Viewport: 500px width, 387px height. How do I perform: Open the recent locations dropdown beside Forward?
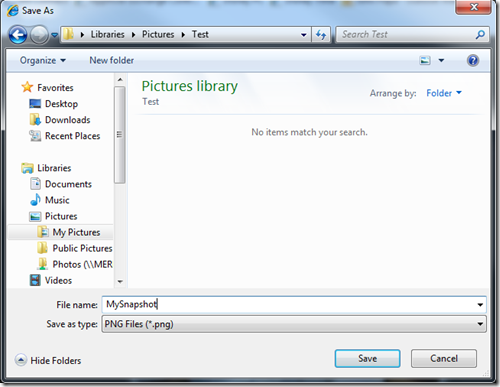[x=54, y=35]
